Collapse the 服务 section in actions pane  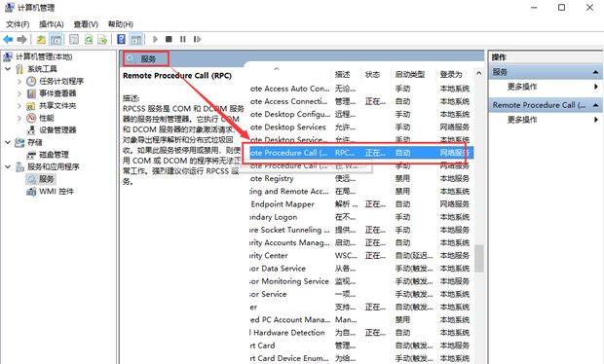tap(595, 72)
